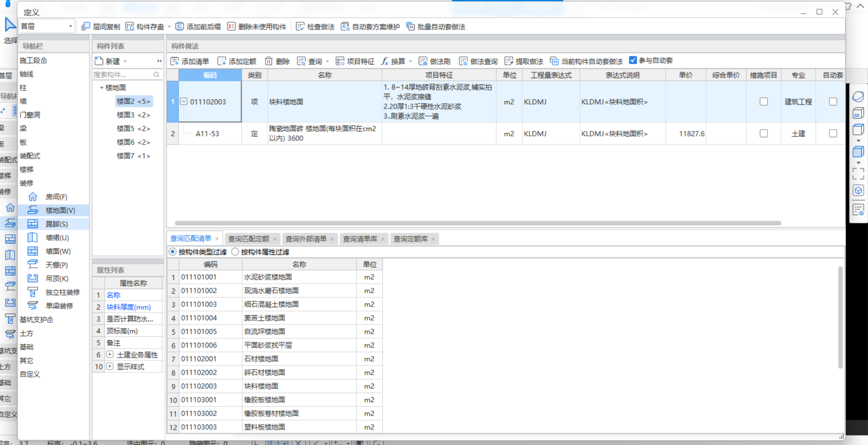The image size is (868, 445).
Task: Run 检查做法 tool
Action: click(x=315, y=26)
